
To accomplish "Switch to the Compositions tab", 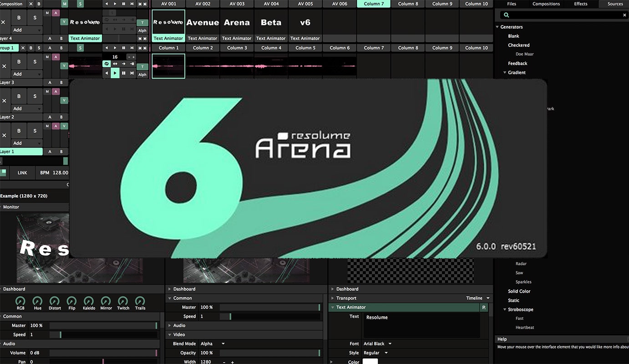I will [546, 4].
